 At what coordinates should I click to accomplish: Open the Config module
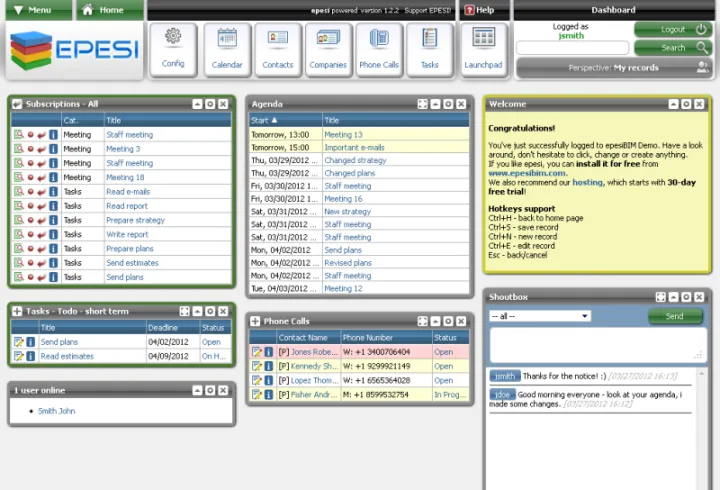click(x=173, y=50)
